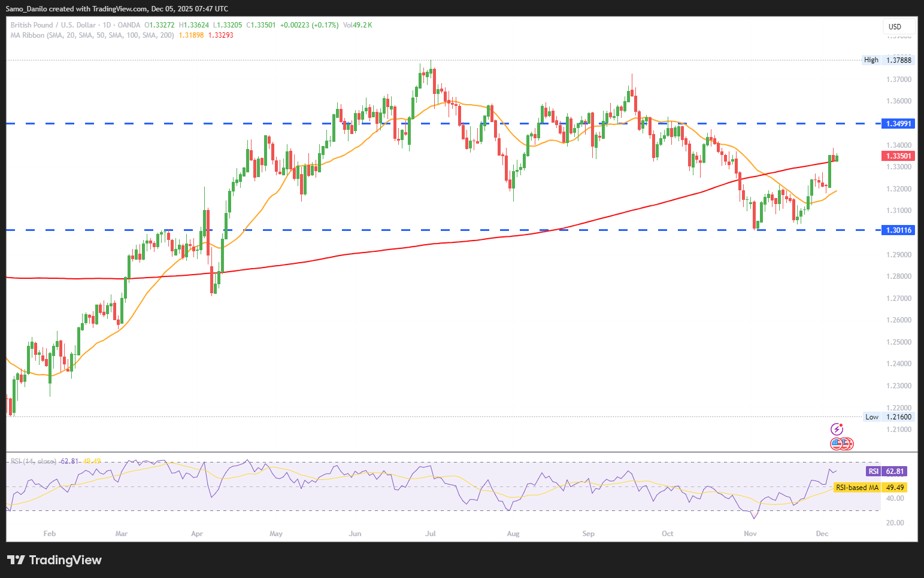Click the British Pound / U.S. Dollar title
The height and width of the screenshot is (578, 924).
(53, 25)
